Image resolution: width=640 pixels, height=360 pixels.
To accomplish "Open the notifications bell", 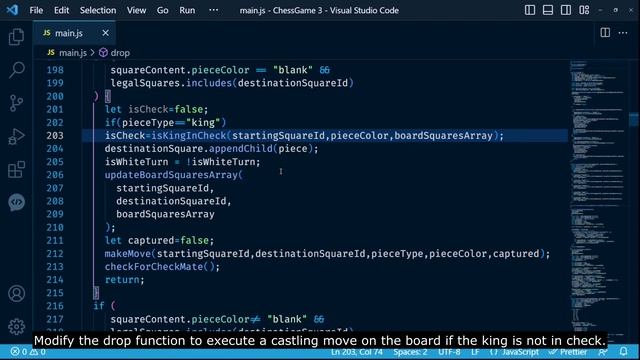I will coord(623,351).
